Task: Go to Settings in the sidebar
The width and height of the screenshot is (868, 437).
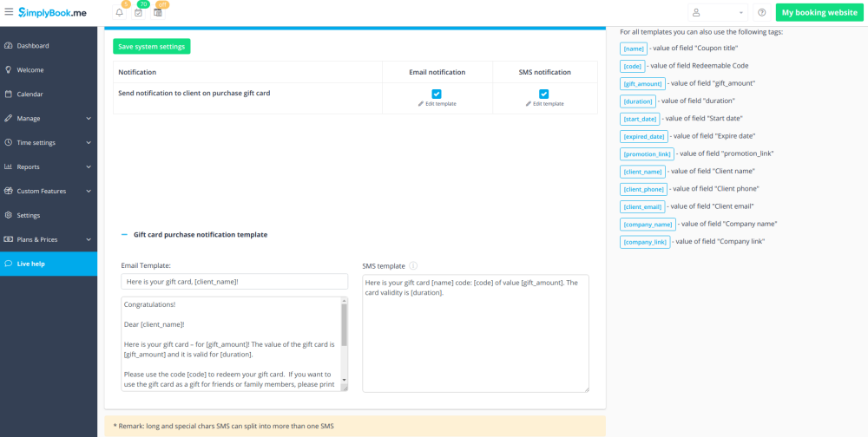Action: (x=28, y=215)
